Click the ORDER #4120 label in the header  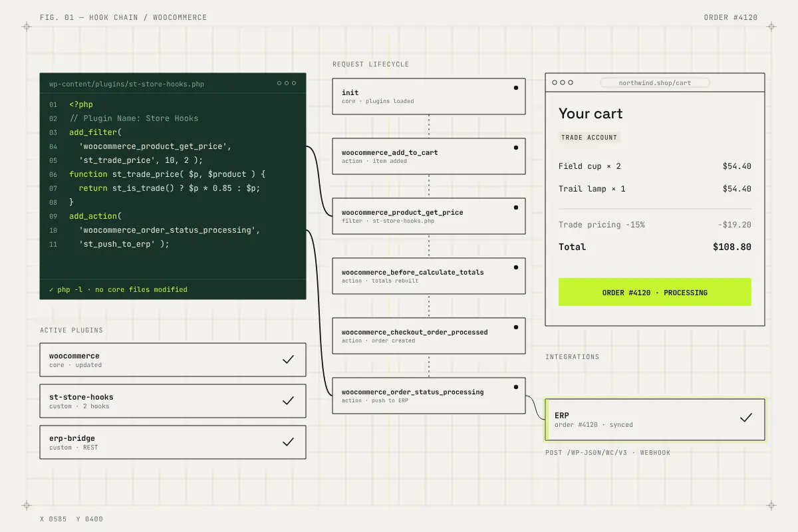point(731,17)
